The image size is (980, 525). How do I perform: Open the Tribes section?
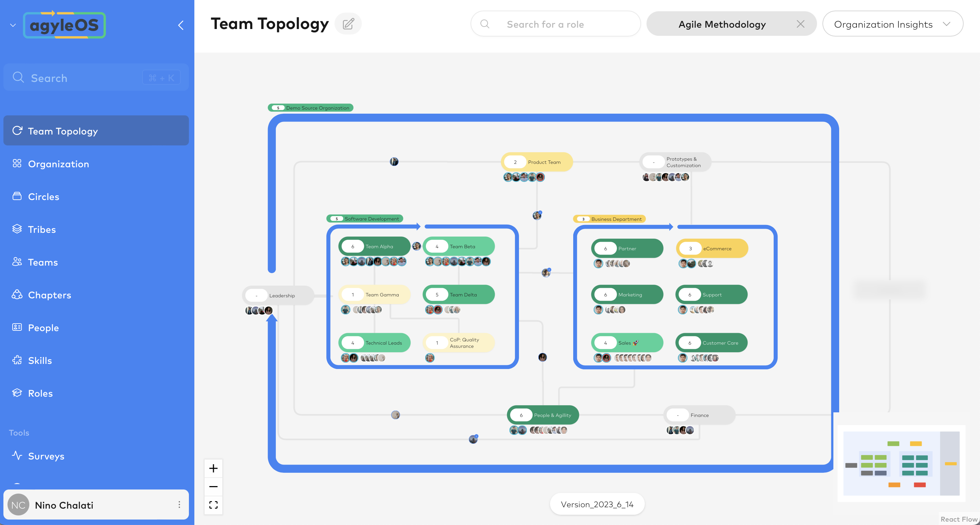pyautogui.click(x=42, y=230)
